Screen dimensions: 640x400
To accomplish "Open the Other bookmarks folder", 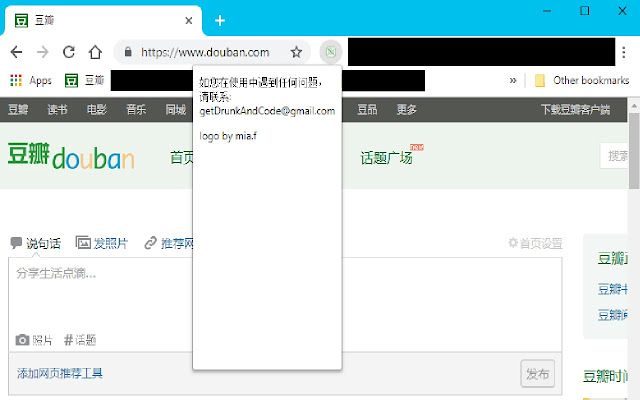I will click(582, 80).
